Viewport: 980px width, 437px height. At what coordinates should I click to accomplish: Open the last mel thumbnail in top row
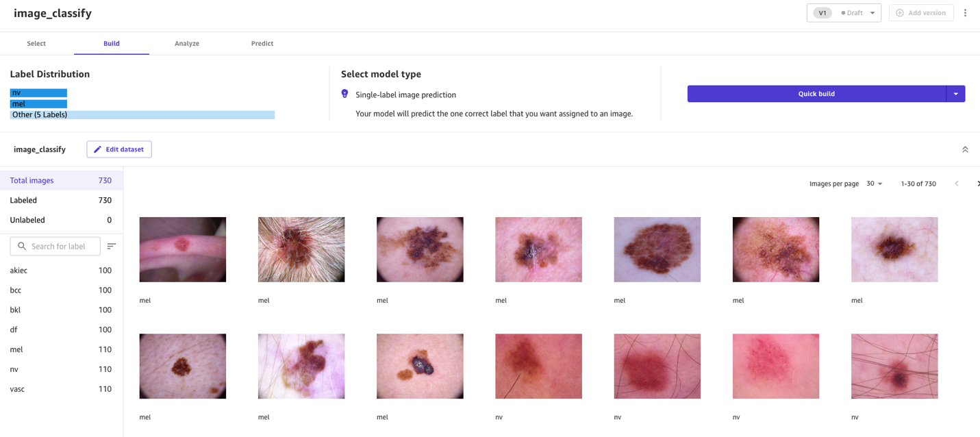894,249
